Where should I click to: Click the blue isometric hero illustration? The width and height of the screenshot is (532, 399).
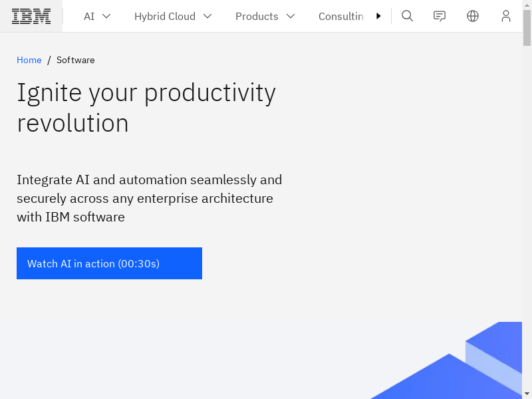[459, 366]
